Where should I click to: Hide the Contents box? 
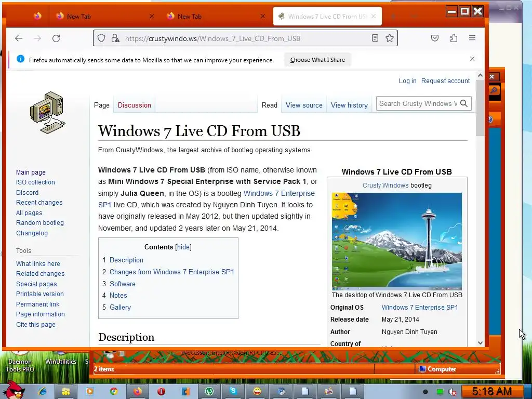click(183, 247)
